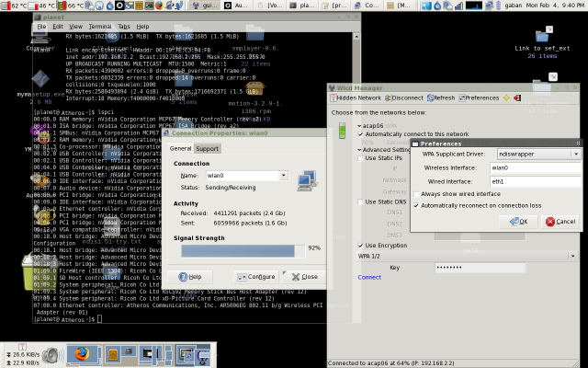The width and height of the screenshot is (588, 368).
Task: Click the yellow diamond icon in Wicd toolbar
Action: tap(506, 98)
